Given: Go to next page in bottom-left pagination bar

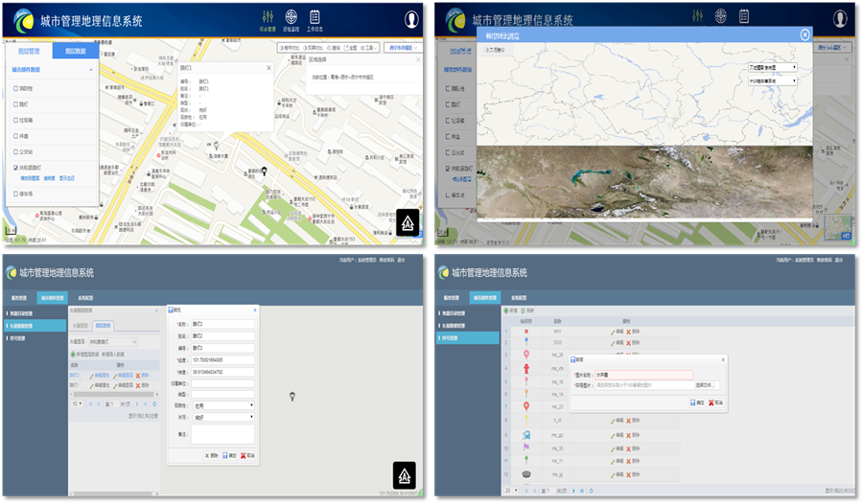Looking at the screenshot, I should click(x=137, y=403).
